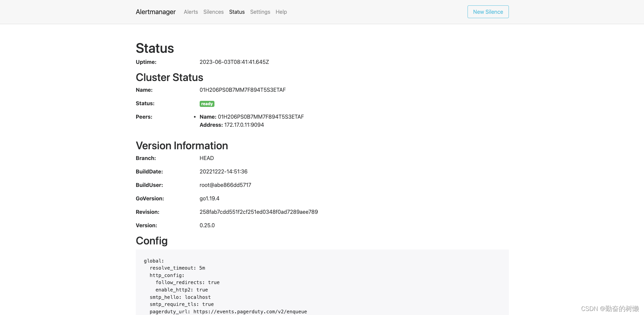644x315 pixels.
Task: Click the BuildUser value root@abe866dd5717
Action: click(x=226, y=185)
